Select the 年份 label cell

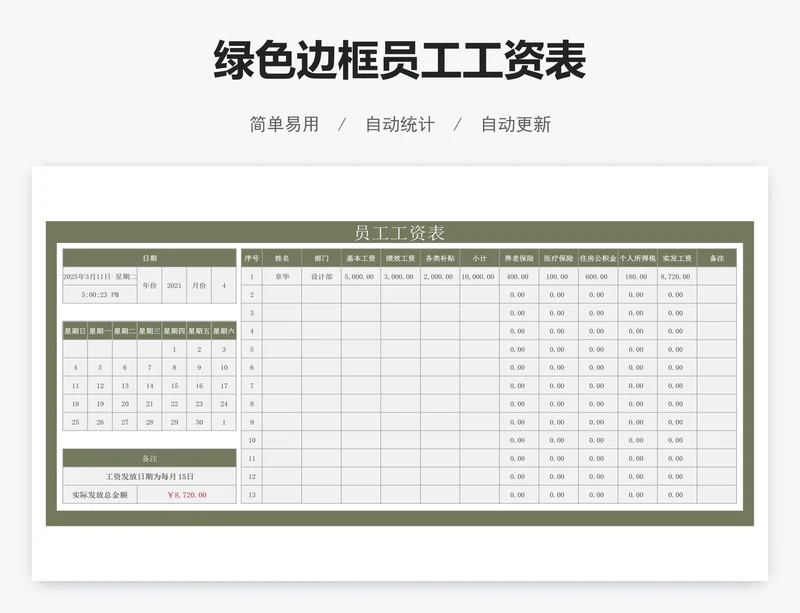[x=149, y=285]
